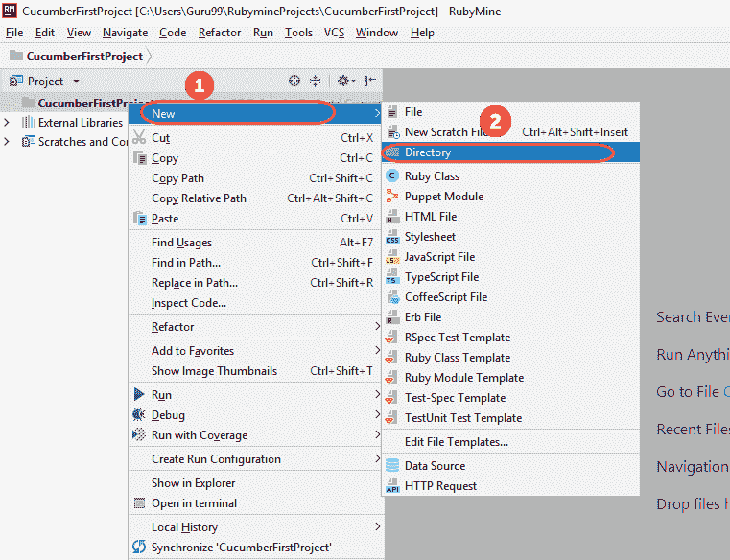Open the Project view dropdown
The height and width of the screenshot is (560, 730).
point(76,81)
